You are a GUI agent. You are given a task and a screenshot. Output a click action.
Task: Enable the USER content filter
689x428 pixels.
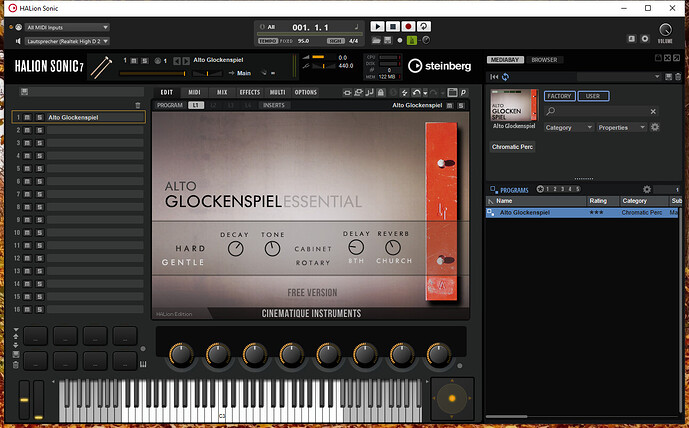click(x=593, y=96)
